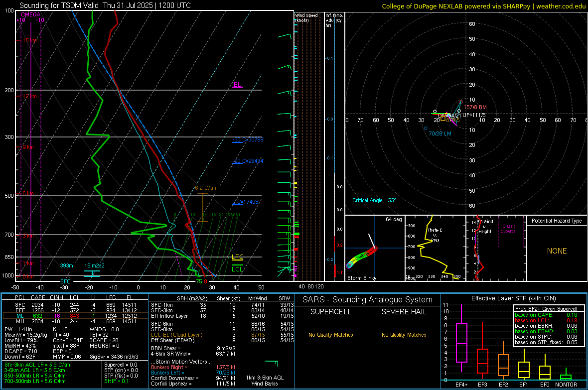588x390 pixels.
Task: Click the 'STP (cin) = 0.0' value
Action: click(x=121, y=370)
